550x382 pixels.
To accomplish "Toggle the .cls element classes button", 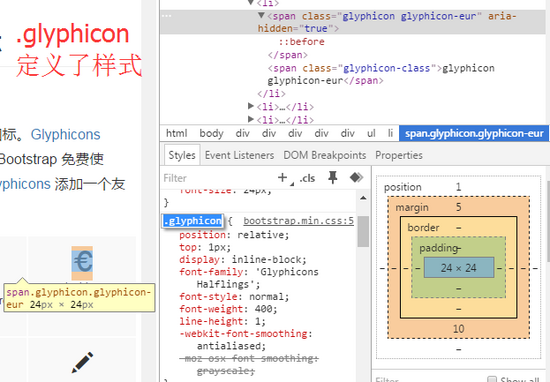I will point(307,178).
